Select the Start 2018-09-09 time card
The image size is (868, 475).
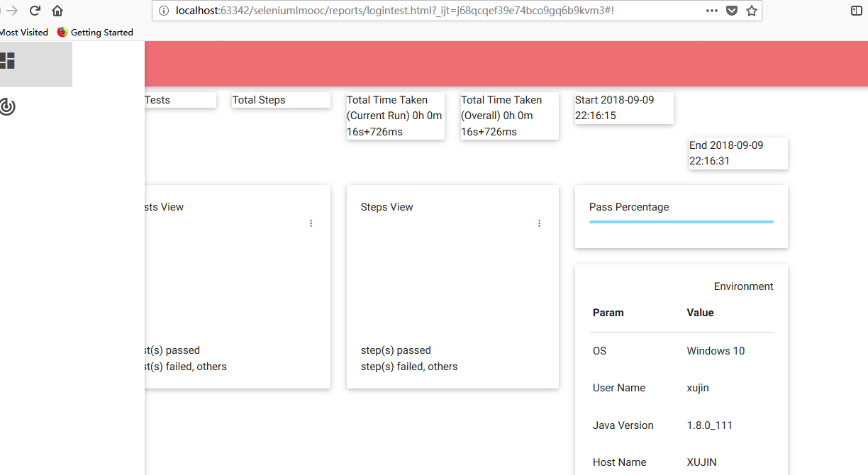[x=624, y=108]
